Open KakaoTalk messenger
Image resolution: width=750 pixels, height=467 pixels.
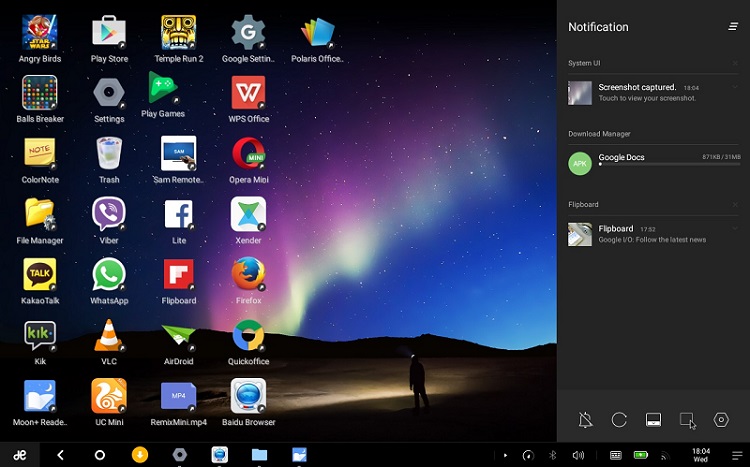coord(40,274)
